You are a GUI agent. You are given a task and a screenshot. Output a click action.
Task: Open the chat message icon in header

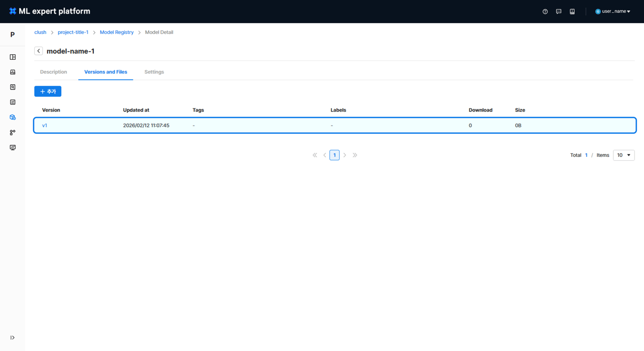[559, 11]
